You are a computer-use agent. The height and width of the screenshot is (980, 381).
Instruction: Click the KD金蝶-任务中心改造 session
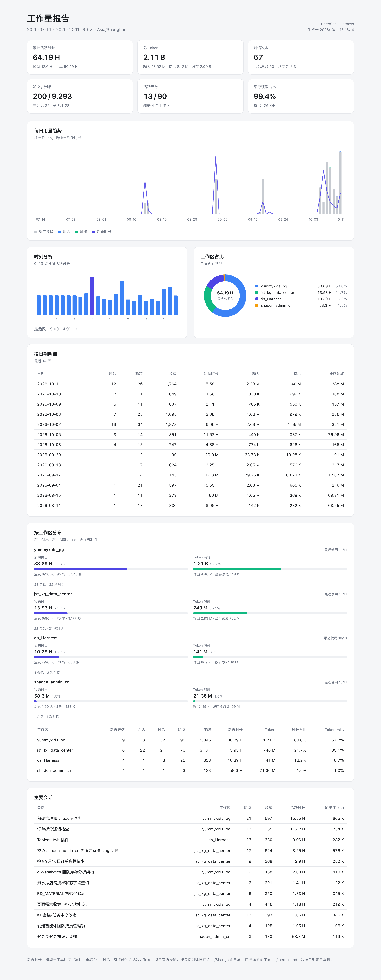pyautogui.click(x=57, y=915)
